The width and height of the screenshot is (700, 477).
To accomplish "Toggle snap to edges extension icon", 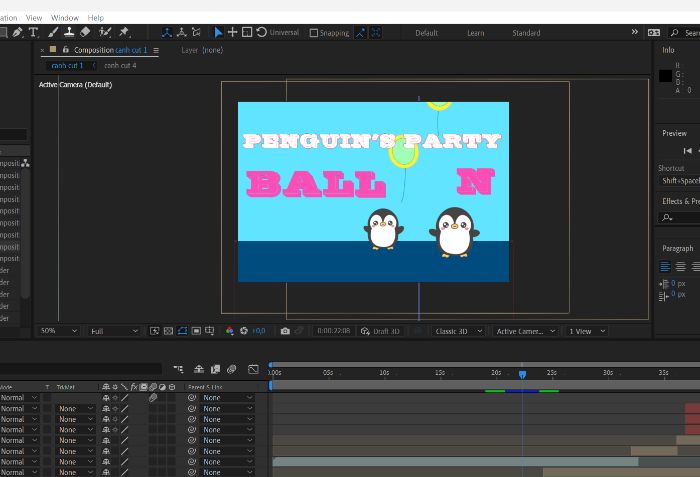I will [360, 33].
